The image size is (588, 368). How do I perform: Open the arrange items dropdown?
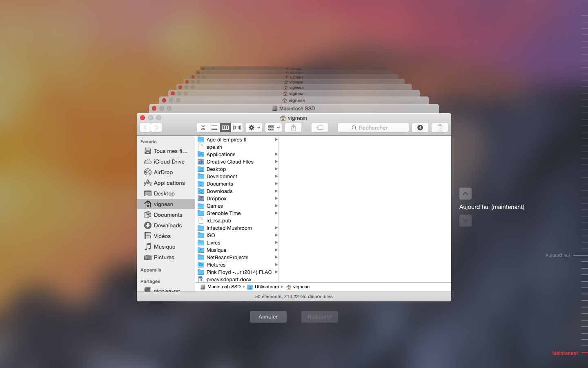pyautogui.click(x=274, y=128)
